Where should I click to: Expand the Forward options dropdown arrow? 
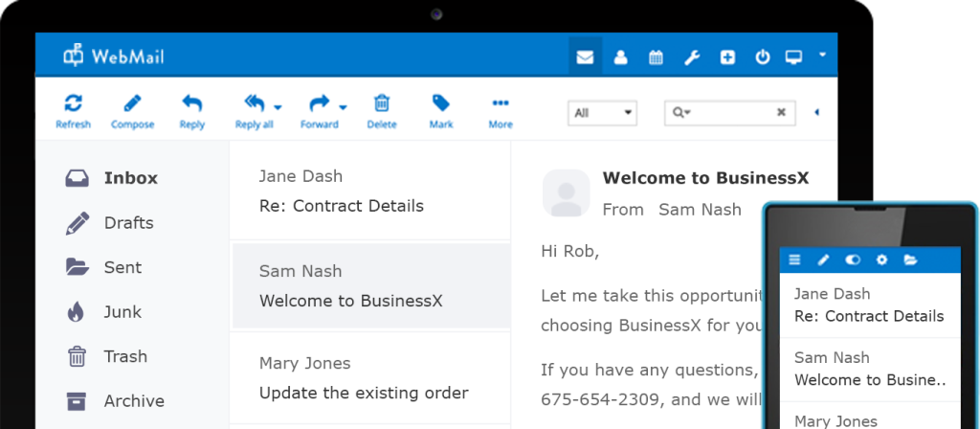tap(343, 107)
